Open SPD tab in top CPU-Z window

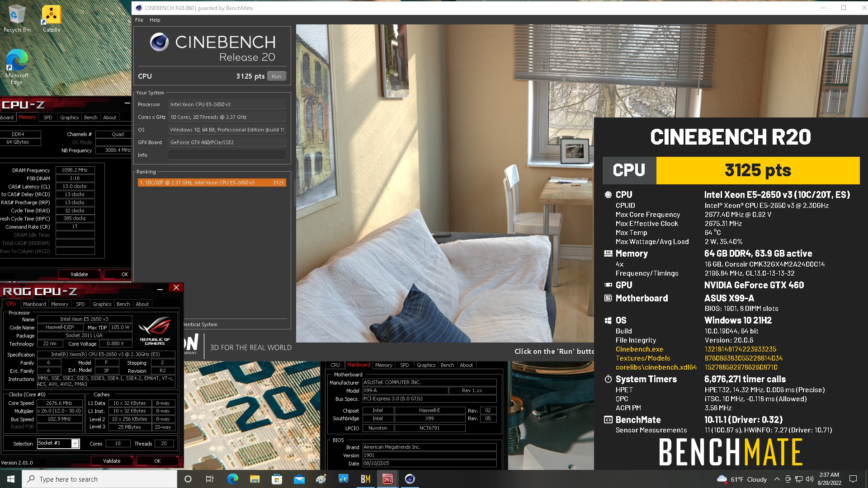(48, 117)
